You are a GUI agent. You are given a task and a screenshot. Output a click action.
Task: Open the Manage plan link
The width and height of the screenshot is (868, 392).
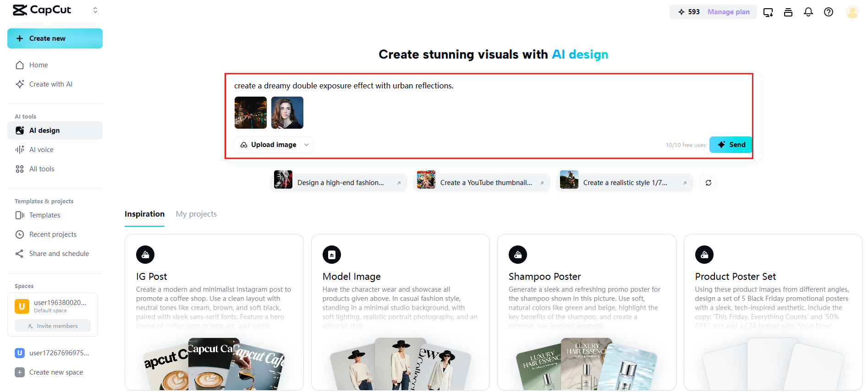click(x=728, y=12)
